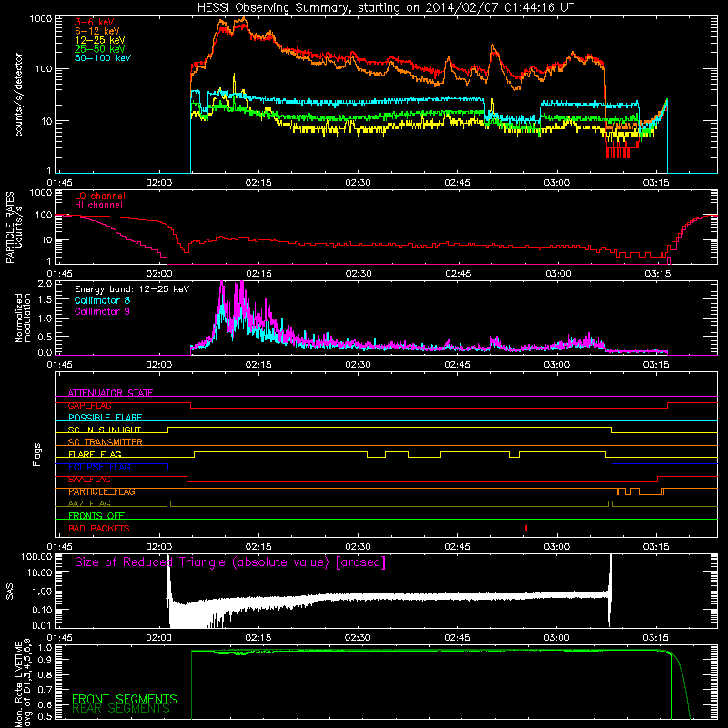
Task: Click '01:45' tick below the modulation panel
Action: (x=59, y=365)
